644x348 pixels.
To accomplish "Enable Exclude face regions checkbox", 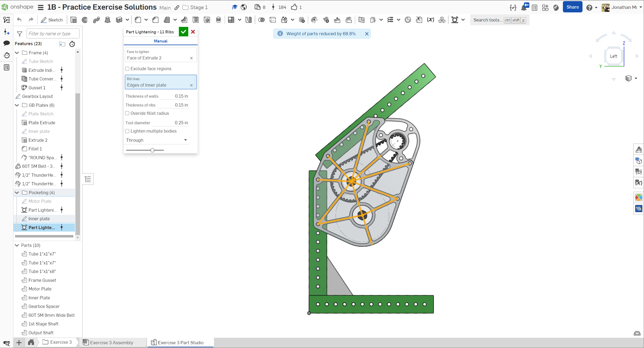I will click(127, 69).
